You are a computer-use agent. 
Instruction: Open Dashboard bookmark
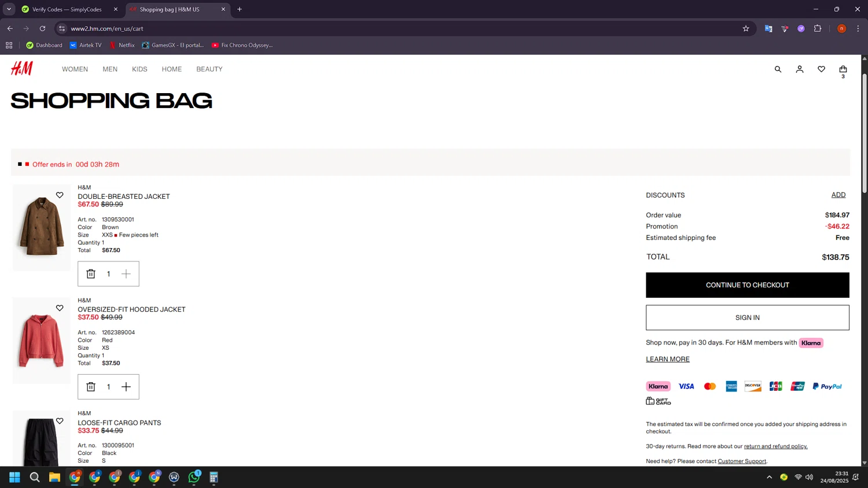point(45,45)
